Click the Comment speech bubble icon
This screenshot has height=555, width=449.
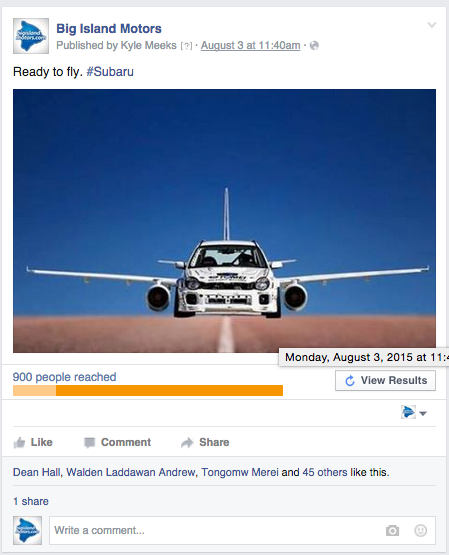(x=90, y=442)
